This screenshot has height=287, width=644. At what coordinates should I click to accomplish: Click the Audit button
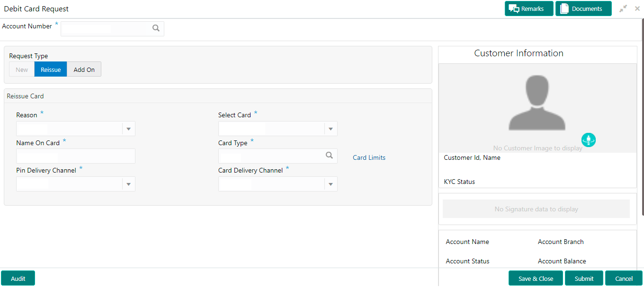click(18, 278)
